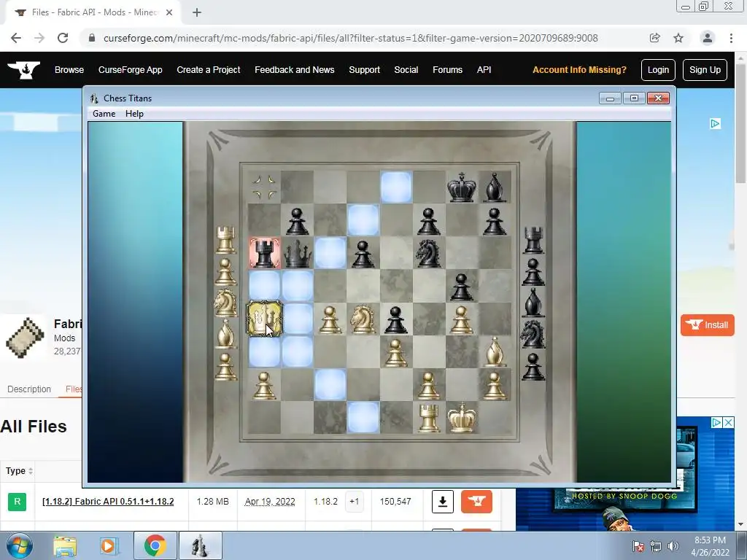
Task: Select the white pawn on a2
Action: [264, 385]
